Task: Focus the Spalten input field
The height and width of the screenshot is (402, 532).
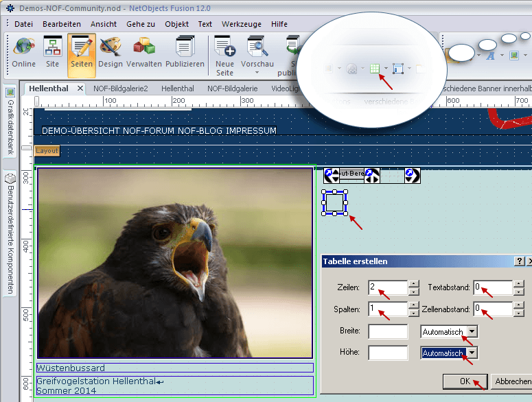Action: [388, 309]
